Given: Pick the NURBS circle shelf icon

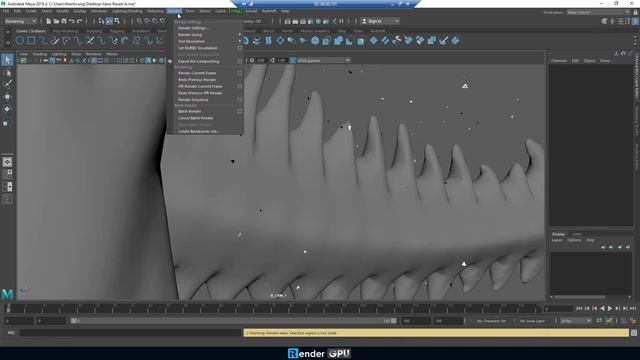Looking at the screenshot, I should [20, 40].
